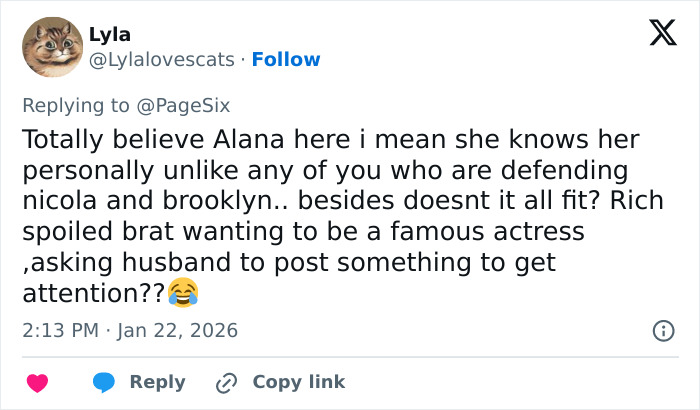Viewport: 700px width, 410px height.
Task: Click the word 'attention??' in the tweet
Action: tap(92, 292)
